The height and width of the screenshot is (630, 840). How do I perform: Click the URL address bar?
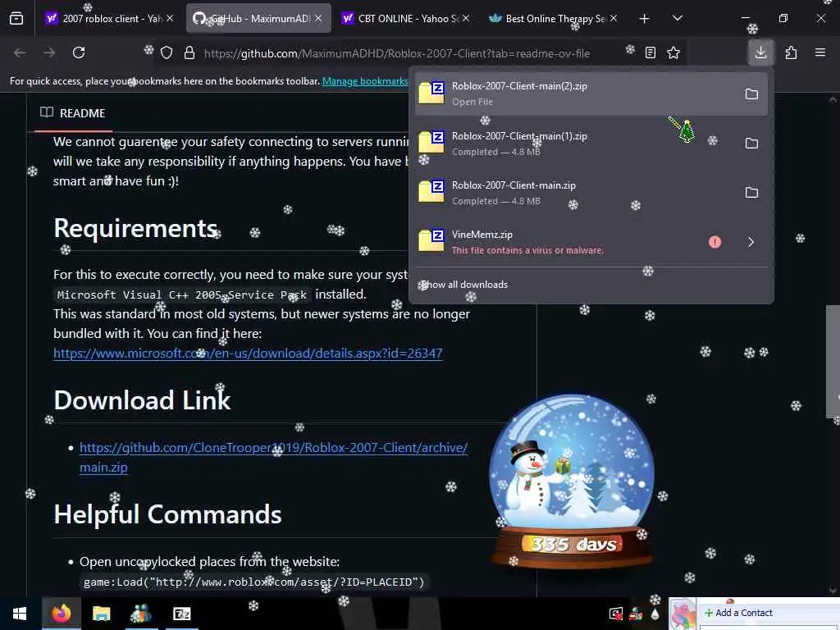(396, 53)
